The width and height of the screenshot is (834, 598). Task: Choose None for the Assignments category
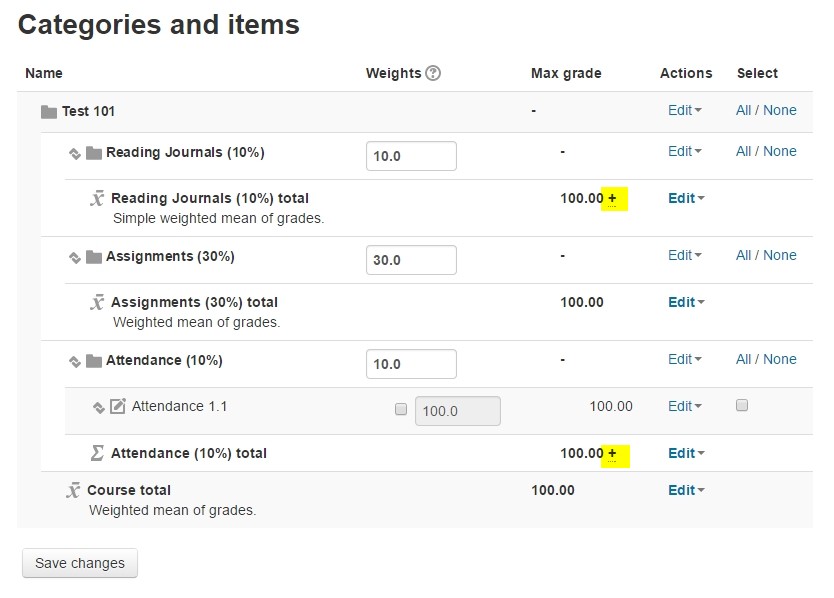tap(780, 255)
